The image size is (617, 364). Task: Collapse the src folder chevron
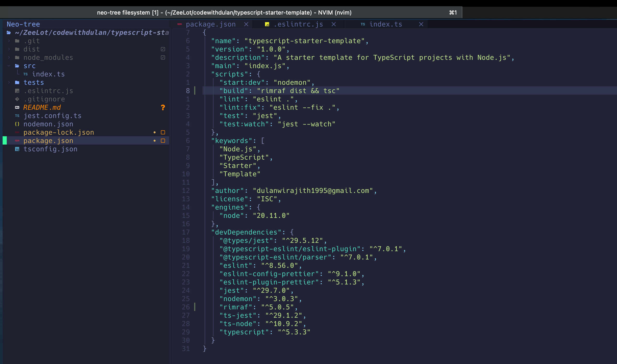point(9,66)
